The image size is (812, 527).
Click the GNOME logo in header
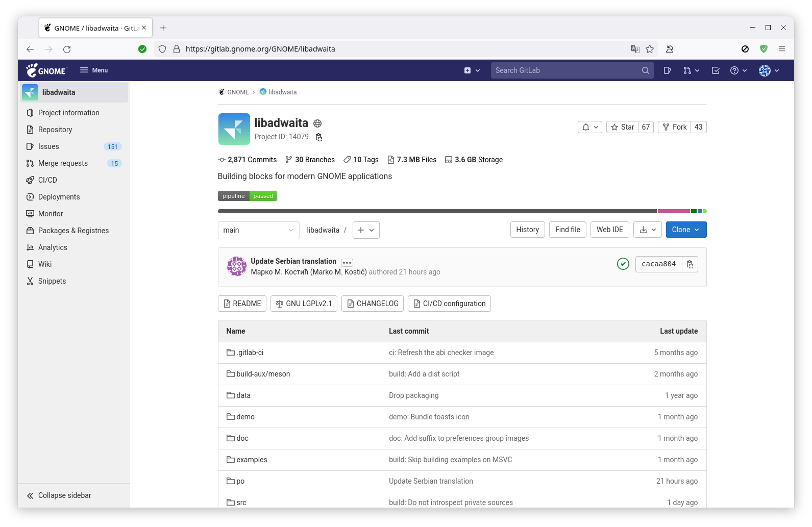46,70
